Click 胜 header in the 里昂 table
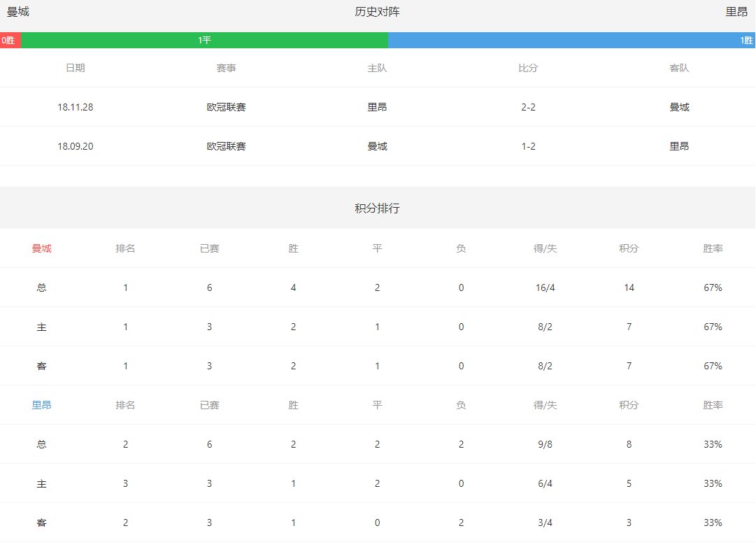Viewport: 756px width, 554px height. pos(293,405)
